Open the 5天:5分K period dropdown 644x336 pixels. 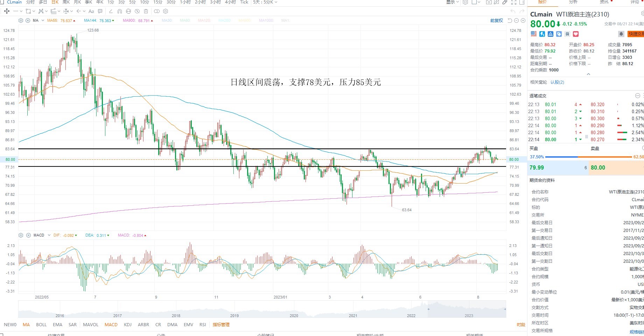tap(265, 2)
